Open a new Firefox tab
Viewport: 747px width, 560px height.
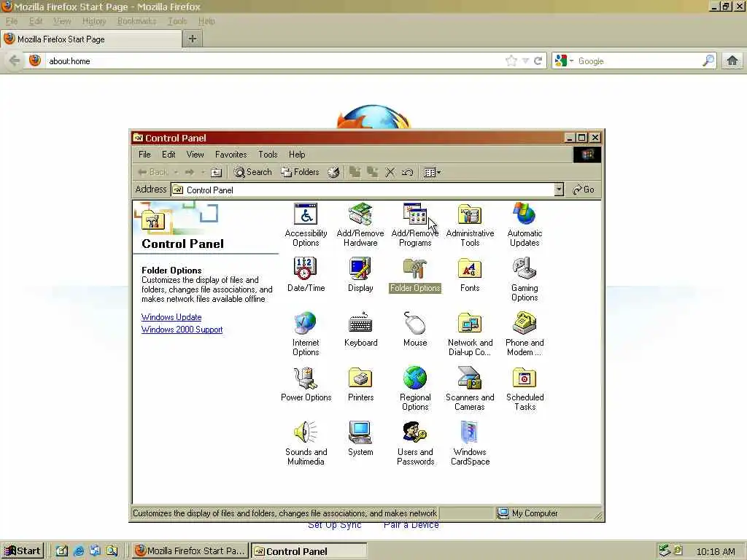point(193,39)
